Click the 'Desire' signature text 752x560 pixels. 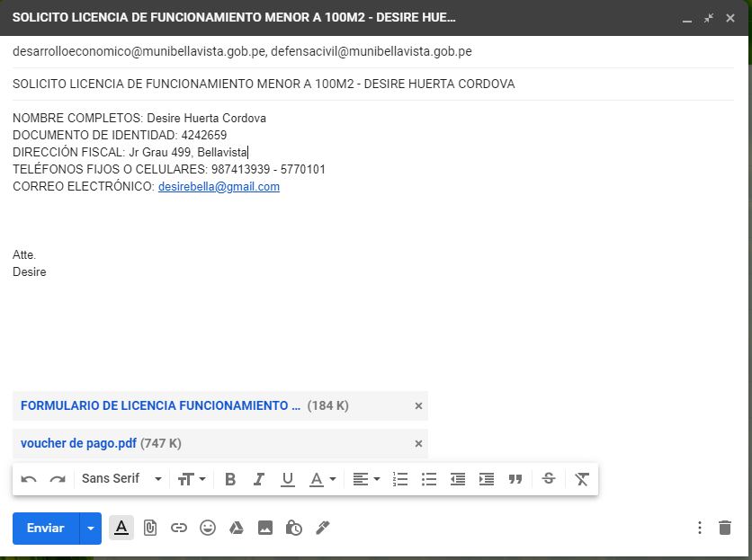(30, 271)
